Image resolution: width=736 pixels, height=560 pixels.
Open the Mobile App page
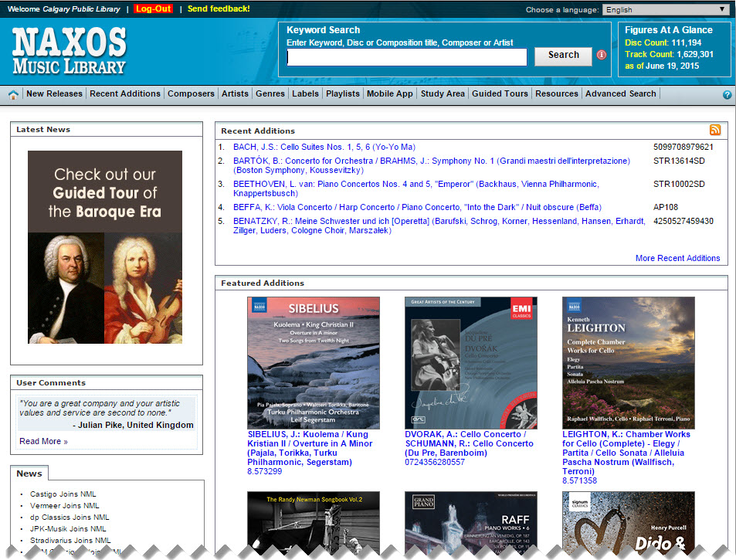pos(389,94)
